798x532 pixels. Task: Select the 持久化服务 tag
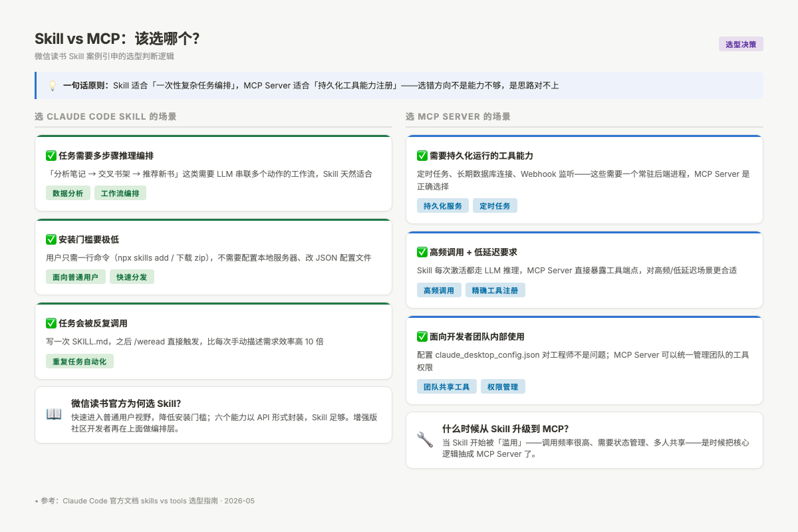(x=443, y=206)
